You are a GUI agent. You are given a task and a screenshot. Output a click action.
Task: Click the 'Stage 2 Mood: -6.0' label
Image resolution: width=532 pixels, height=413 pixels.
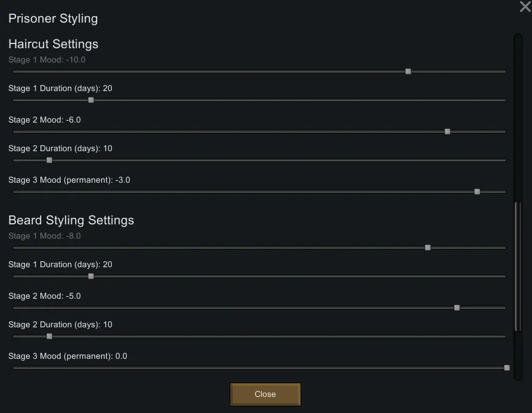[45, 120]
